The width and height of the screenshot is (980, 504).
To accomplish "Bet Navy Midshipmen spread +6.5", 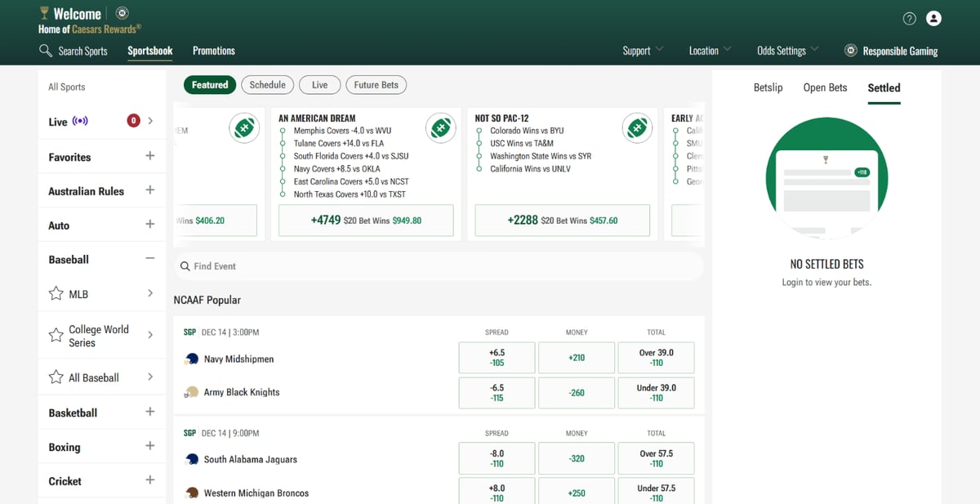I will (x=497, y=358).
